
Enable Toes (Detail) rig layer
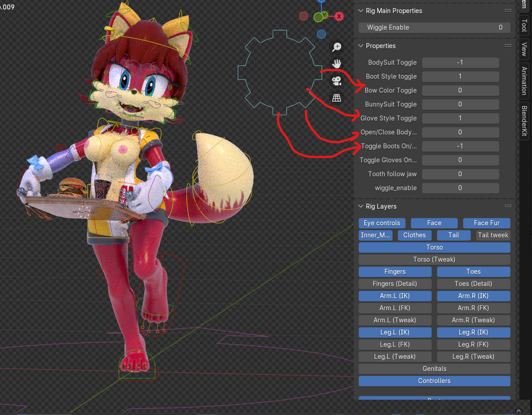point(473,284)
